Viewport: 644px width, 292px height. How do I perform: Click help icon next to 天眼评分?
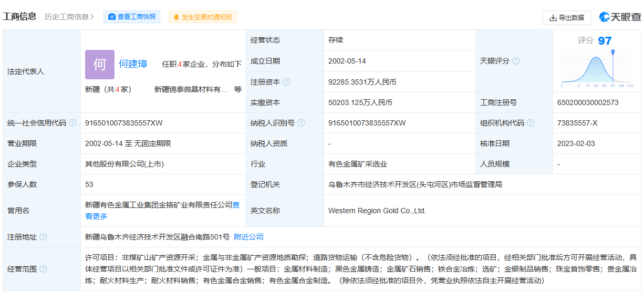pos(516,61)
